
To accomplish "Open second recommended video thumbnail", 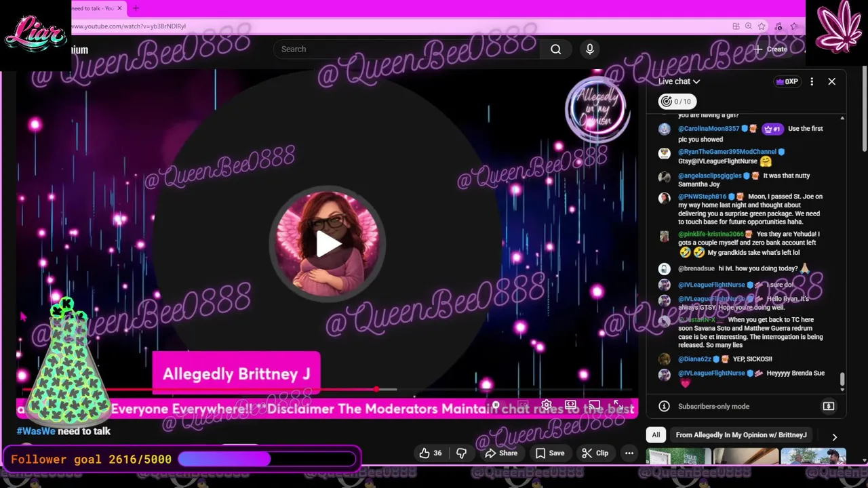I will point(746,457).
